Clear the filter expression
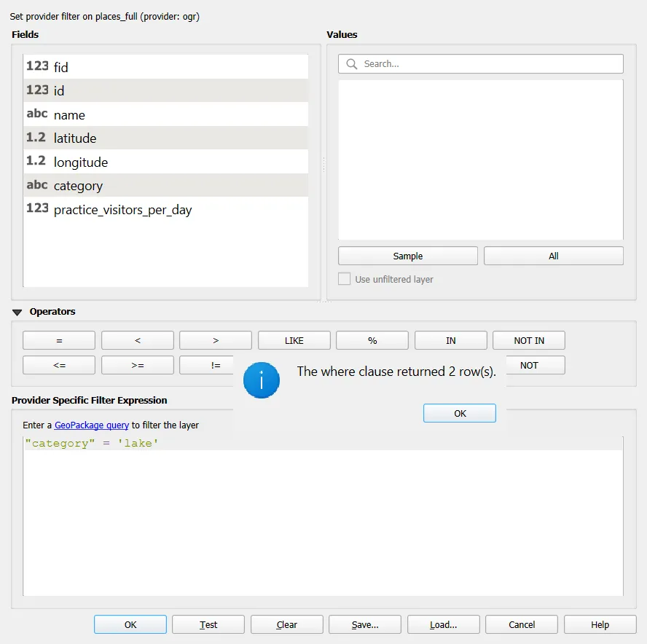 click(x=287, y=624)
